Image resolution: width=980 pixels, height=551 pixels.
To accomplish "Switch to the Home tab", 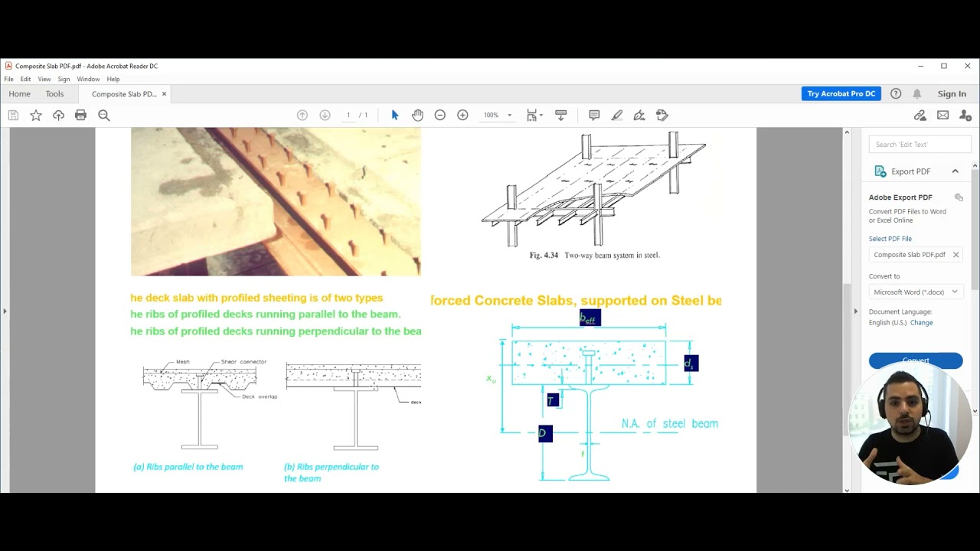I will [19, 94].
